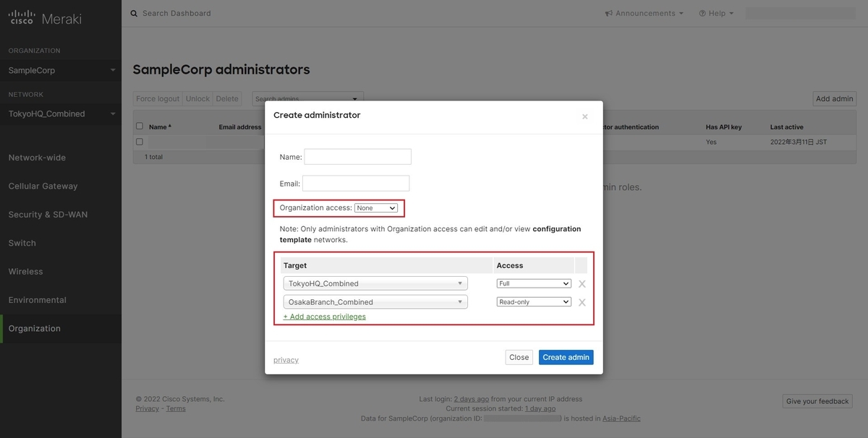The width and height of the screenshot is (868, 438).
Task: Click into the Email input field
Action: 356,184
